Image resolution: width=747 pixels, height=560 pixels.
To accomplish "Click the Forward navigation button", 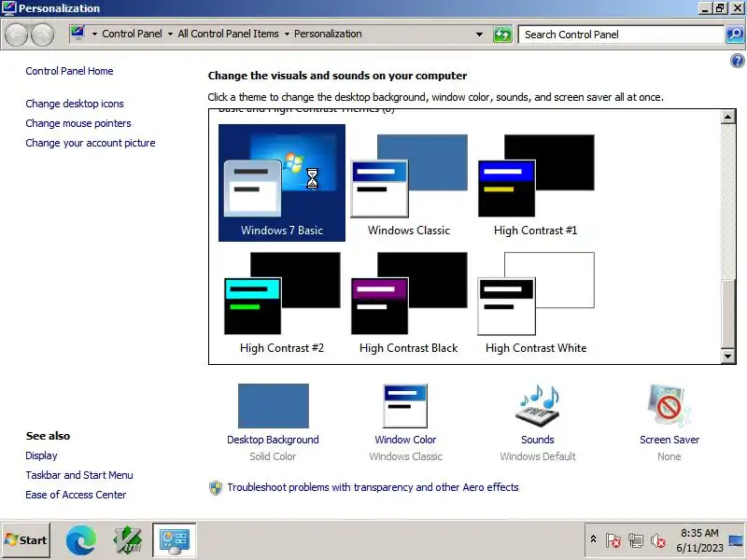I will (42, 35).
